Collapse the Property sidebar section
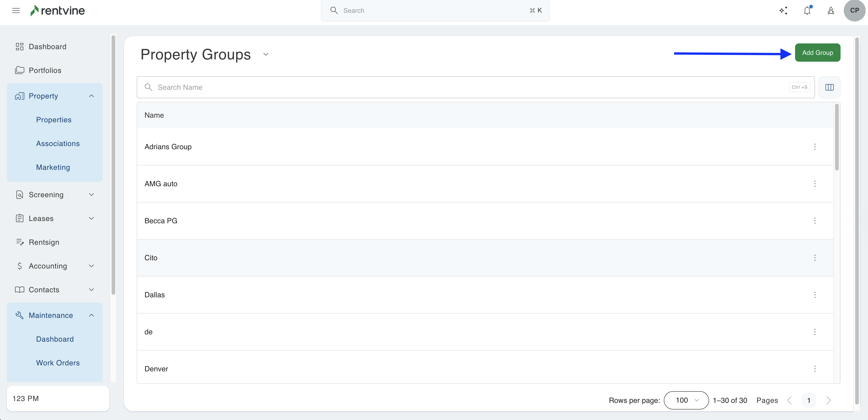868x420 pixels. (x=91, y=96)
